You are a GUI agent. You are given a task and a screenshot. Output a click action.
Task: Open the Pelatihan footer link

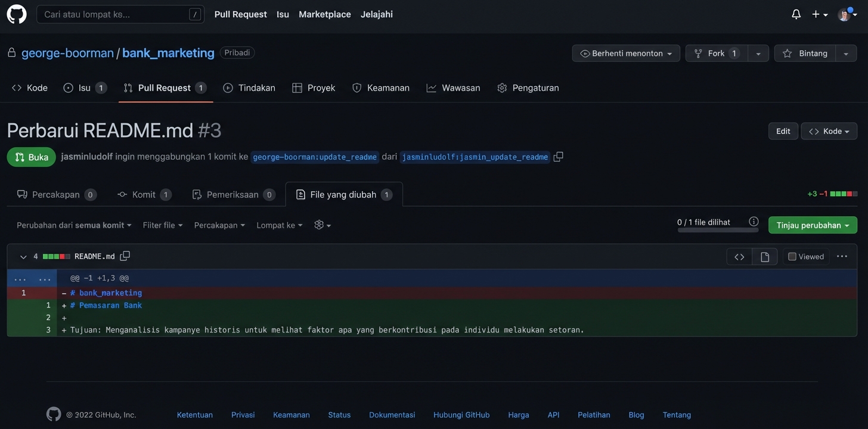[594, 415]
